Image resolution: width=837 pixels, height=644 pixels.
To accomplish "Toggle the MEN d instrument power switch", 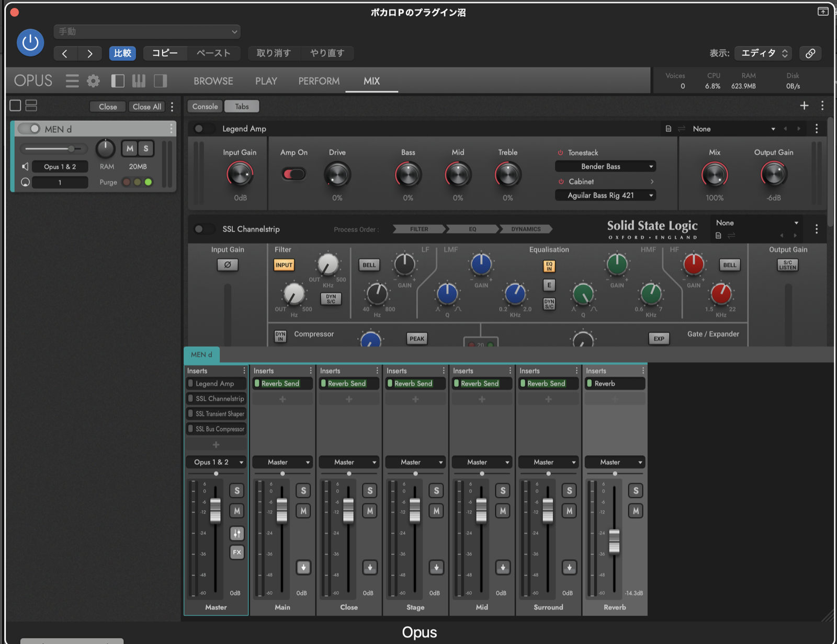I will [29, 129].
